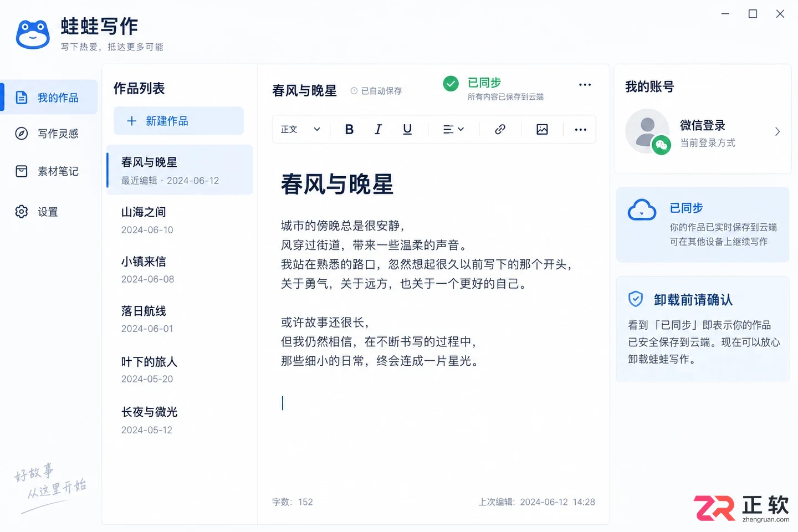Click the document title 春风与晚星 heading

coord(337,184)
